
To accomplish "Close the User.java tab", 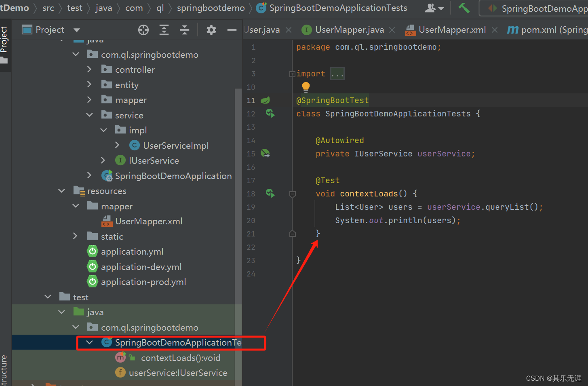I will click(x=289, y=30).
